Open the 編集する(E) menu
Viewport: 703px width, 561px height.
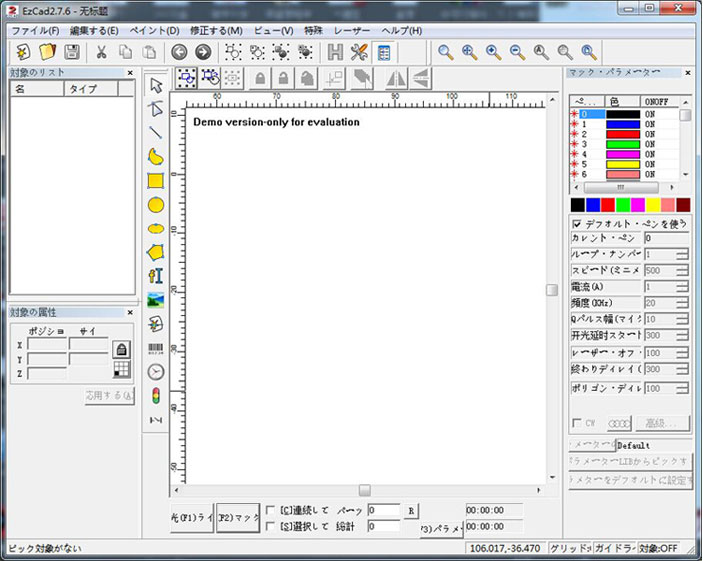pos(94,30)
